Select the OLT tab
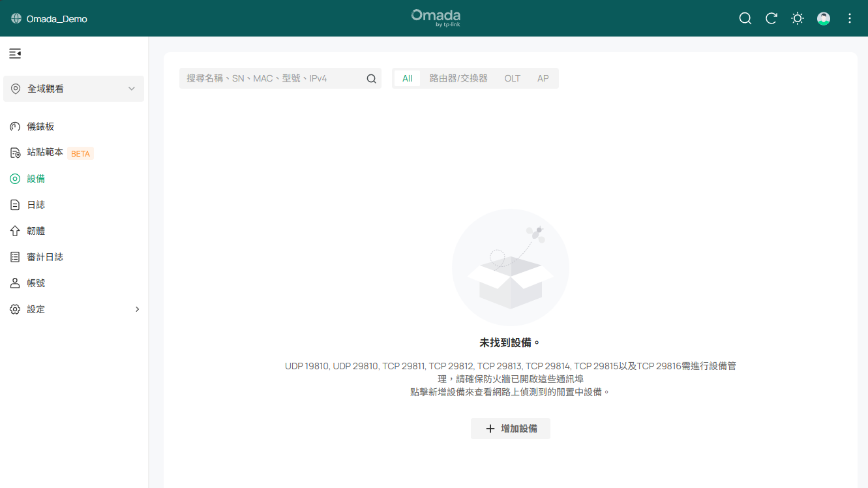 (x=513, y=78)
